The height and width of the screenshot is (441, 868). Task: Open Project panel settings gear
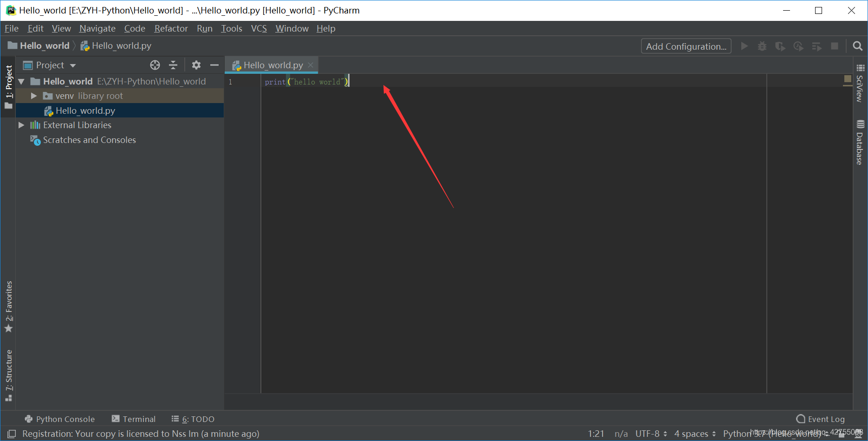(196, 65)
